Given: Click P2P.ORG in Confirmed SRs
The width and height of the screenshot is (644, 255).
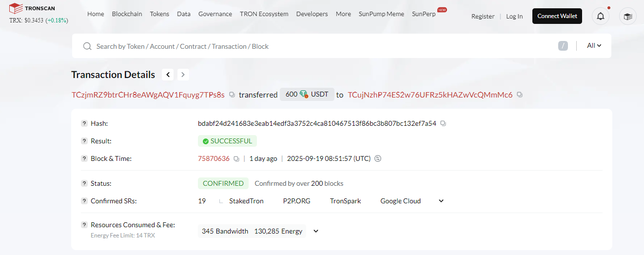Looking at the screenshot, I should coord(296,201).
